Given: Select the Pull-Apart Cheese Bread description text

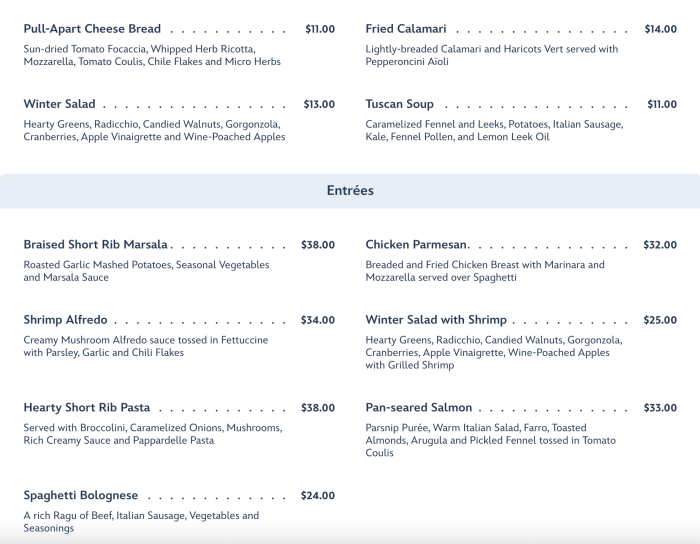Looking at the screenshot, I should click(152, 56).
